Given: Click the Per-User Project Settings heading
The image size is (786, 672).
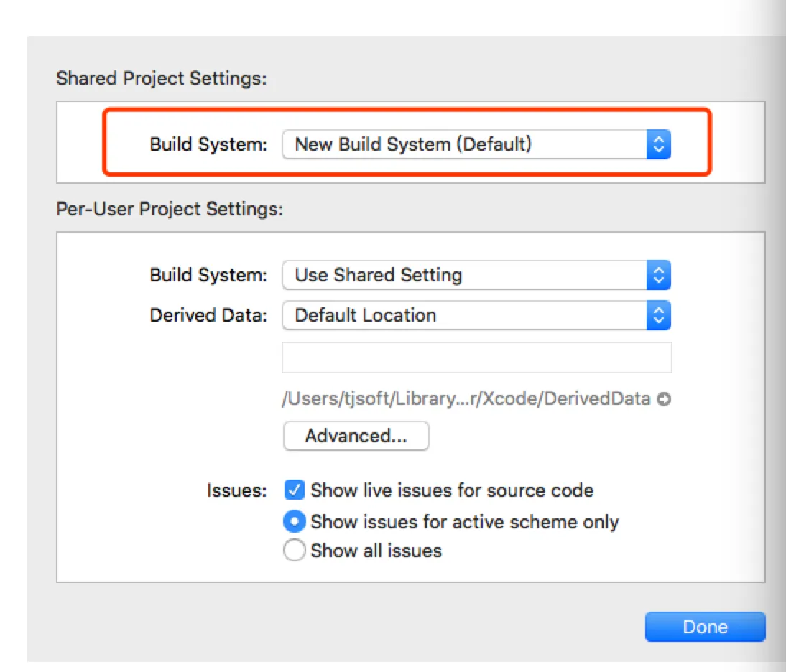Looking at the screenshot, I should (170, 209).
